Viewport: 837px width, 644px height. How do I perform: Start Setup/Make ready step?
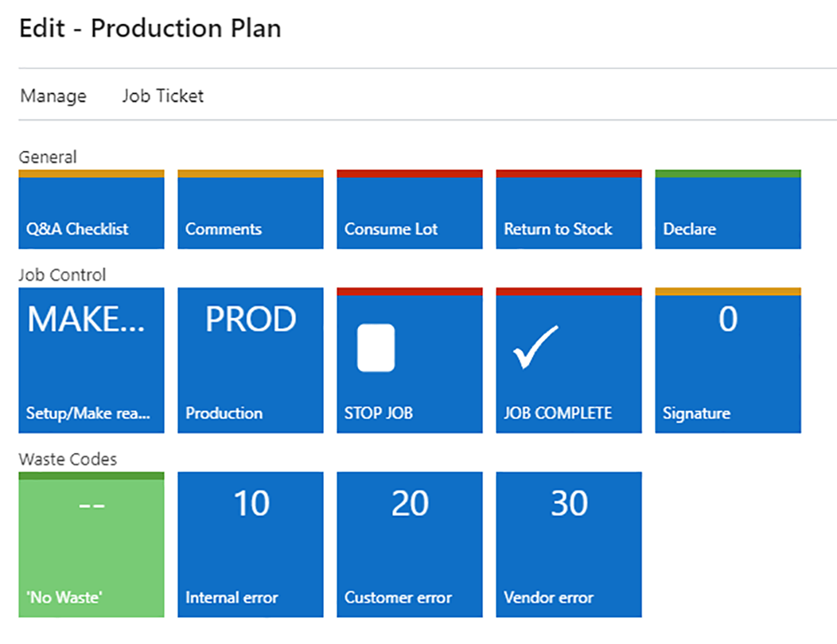pyautogui.click(x=91, y=359)
